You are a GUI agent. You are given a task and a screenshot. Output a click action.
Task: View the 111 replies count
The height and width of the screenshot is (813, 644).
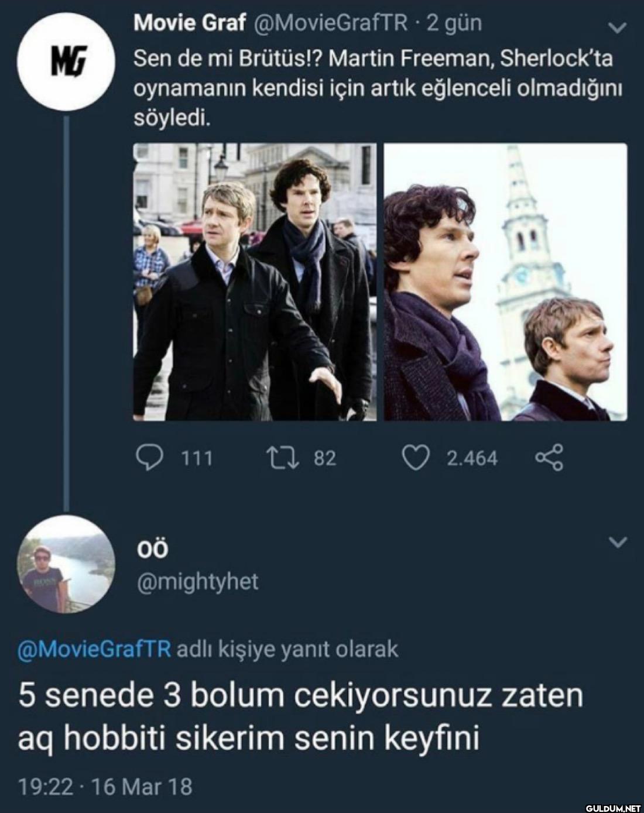tap(196, 458)
